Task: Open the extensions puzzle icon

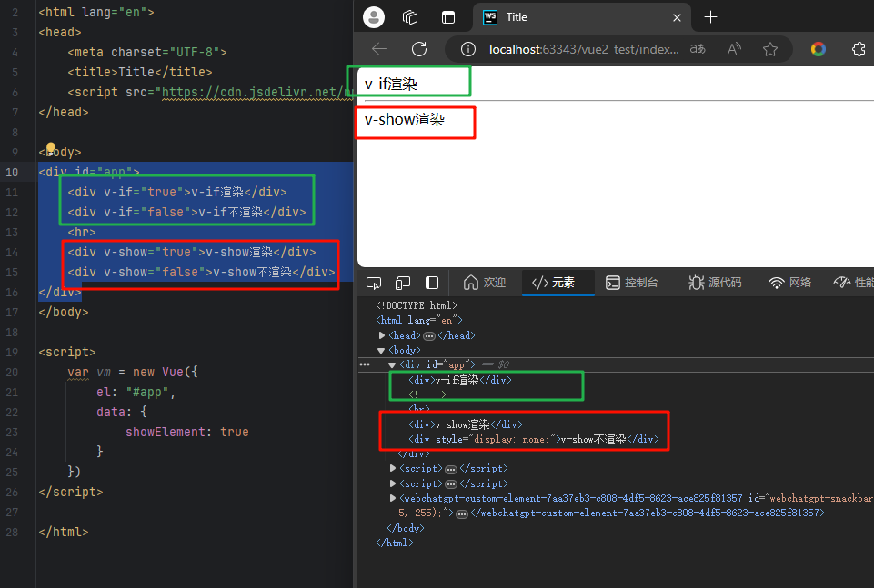Action: (x=859, y=49)
